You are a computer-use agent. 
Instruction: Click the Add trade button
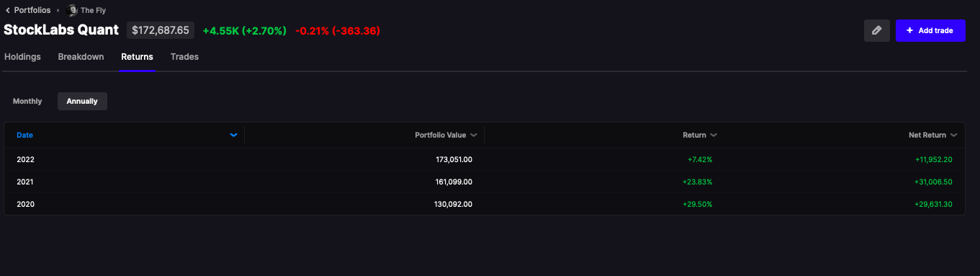[x=930, y=31]
